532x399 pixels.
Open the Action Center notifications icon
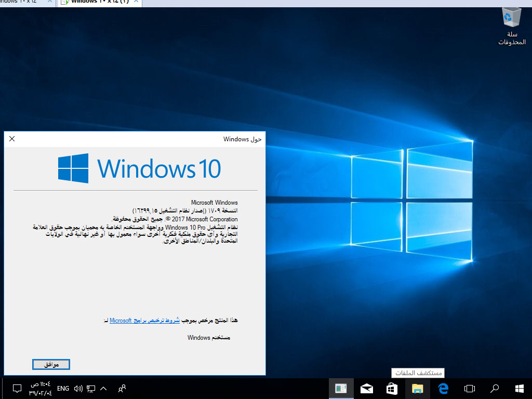[17, 389]
